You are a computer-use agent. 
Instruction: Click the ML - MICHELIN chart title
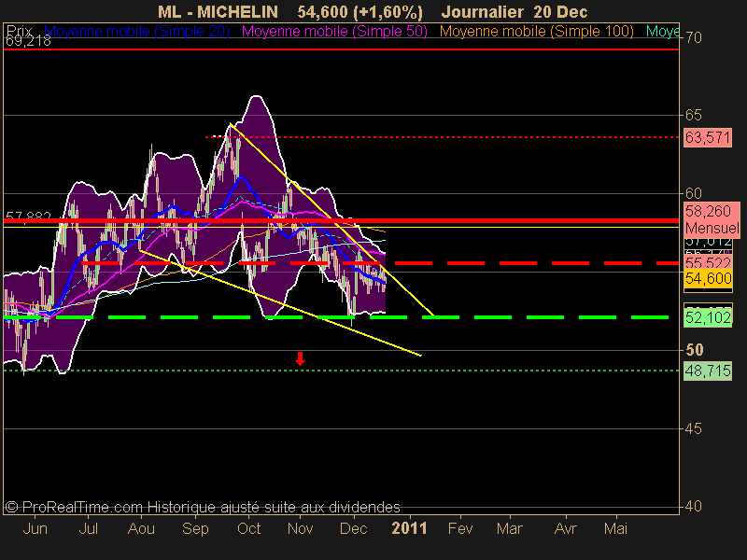(218, 12)
